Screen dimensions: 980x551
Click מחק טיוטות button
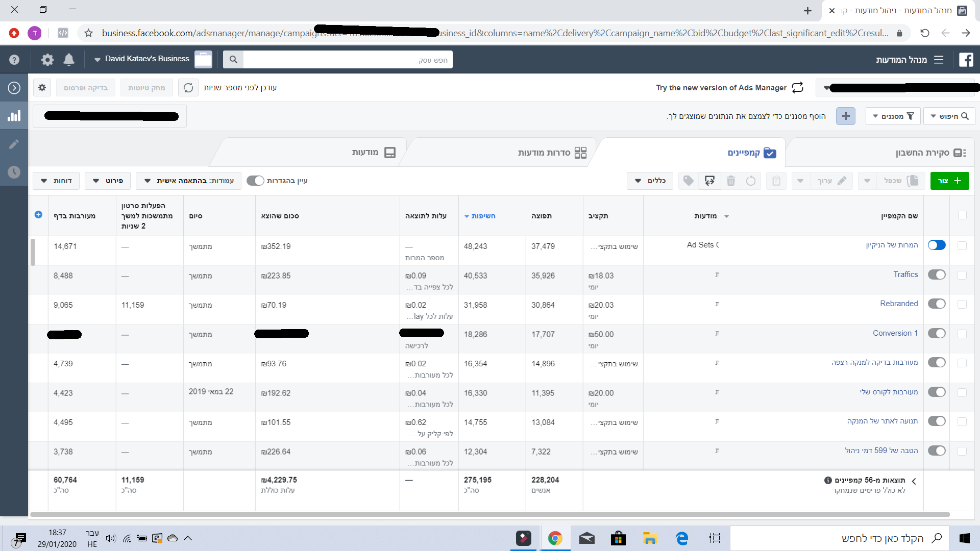(146, 88)
